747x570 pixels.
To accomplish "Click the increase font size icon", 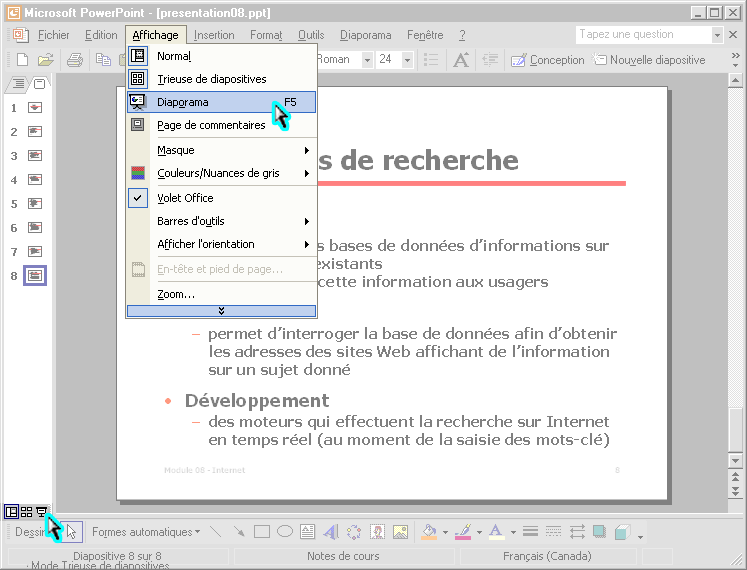I will pos(461,60).
